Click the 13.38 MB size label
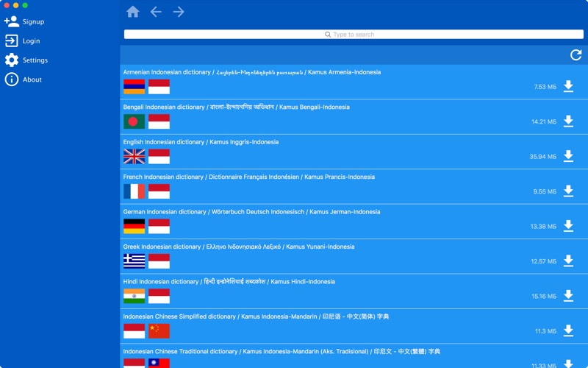This screenshot has height=368, width=588. pyautogui.click(x=543, y=227)
